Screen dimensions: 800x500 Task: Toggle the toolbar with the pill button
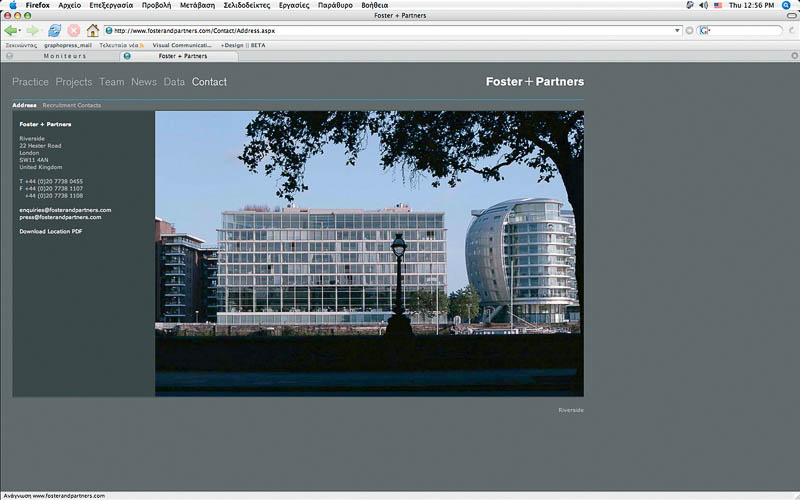pos(792,15)
